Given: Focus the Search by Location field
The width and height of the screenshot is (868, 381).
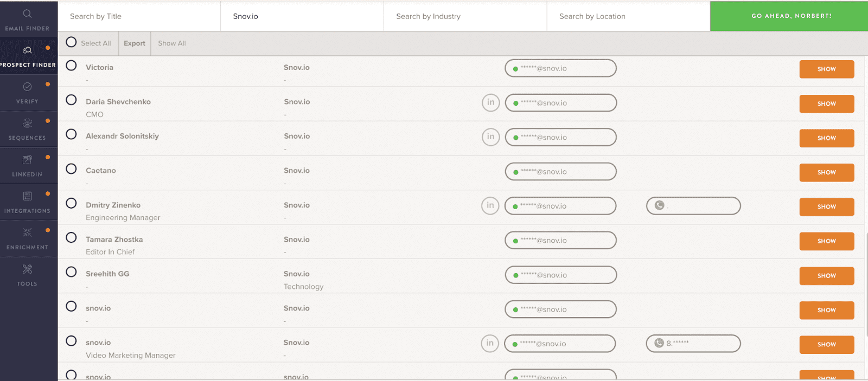Looking at the screenshot, I should tap(629, 16).
